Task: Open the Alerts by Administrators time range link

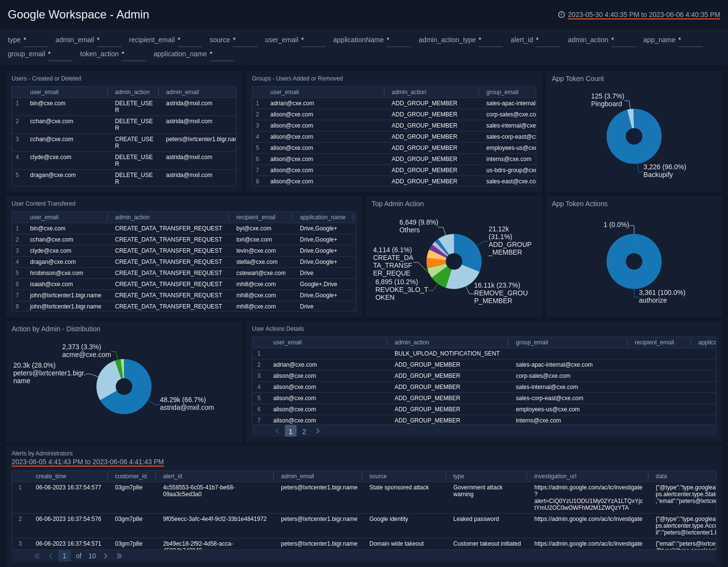Action: [87, 462]
